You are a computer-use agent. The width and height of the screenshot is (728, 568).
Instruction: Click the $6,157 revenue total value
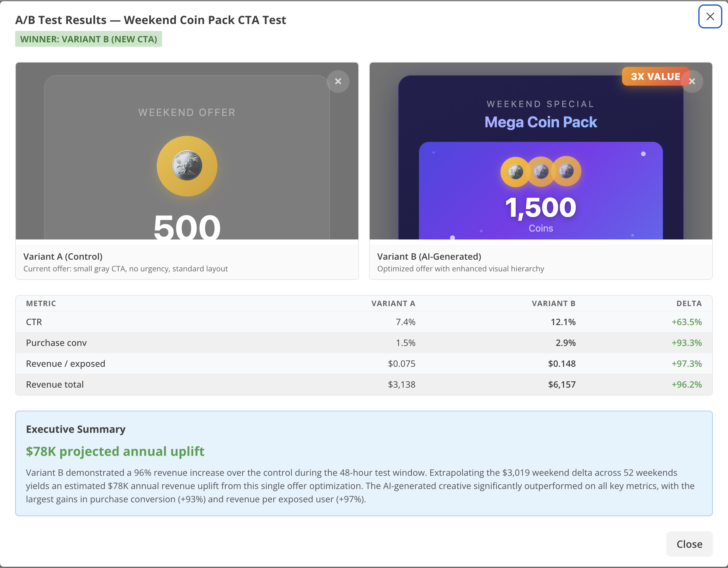coord(562,384)
